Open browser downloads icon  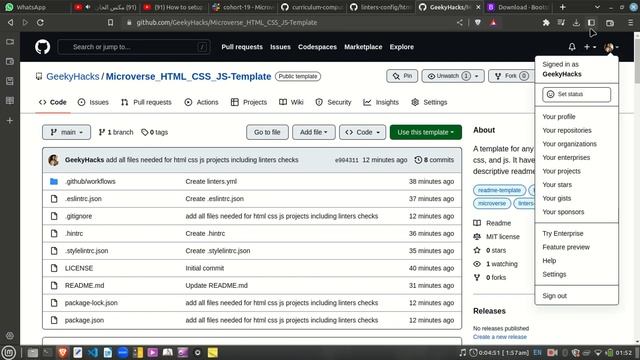coord(576,22)
